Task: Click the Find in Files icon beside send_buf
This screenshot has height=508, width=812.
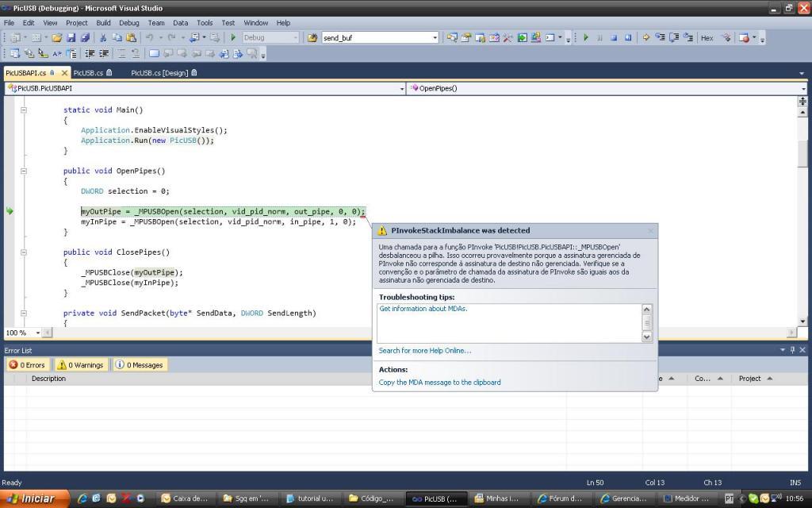Action: tap(312, 37)
